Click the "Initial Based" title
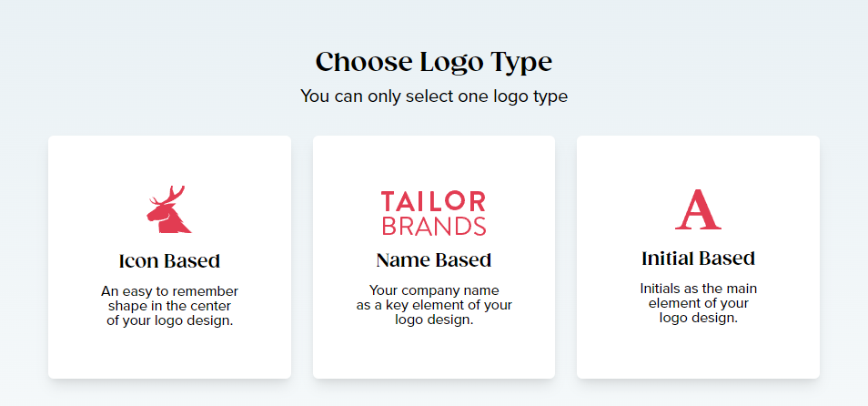 (698, 259)
